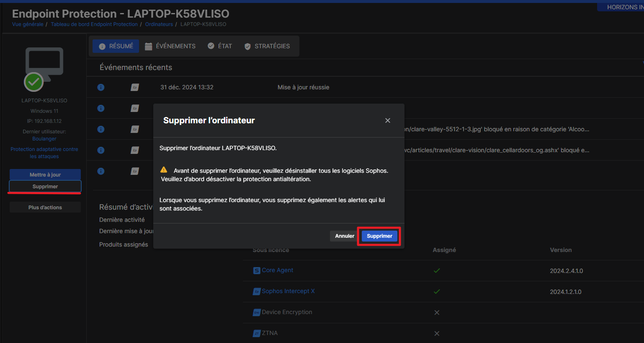Image resolution: width=644 pixels, height=343 pixels.
Task: Click the version value 2024.1.2.1.0
Action: 566,292
